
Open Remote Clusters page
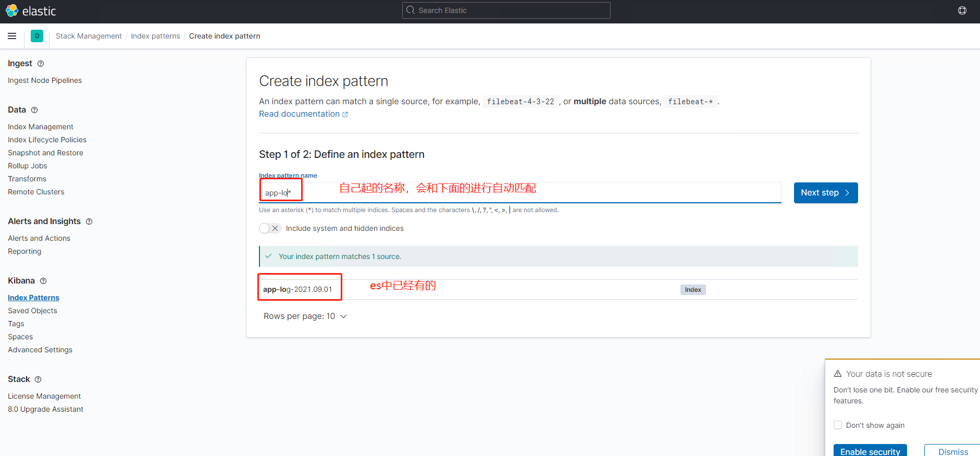click(x=36, y=192)
